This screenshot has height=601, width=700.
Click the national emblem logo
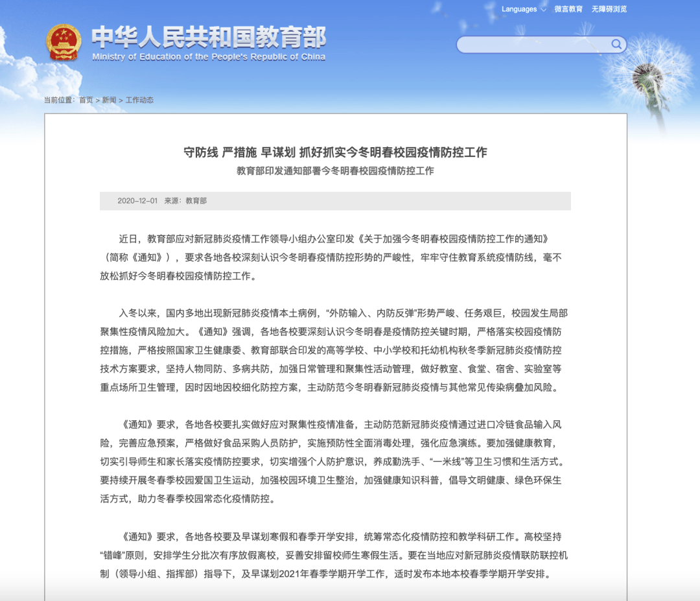64,42
